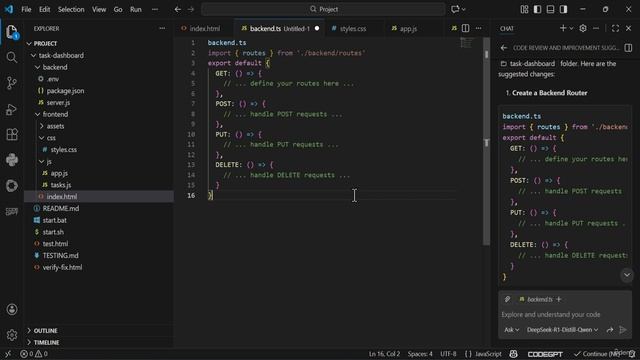Viewport: 640px width, 360px height.
Task: Click the editor minimap
Action: [467, 42]
